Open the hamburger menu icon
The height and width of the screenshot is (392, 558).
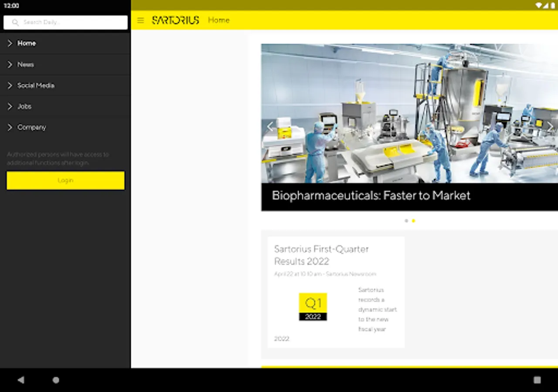(140, 20)
